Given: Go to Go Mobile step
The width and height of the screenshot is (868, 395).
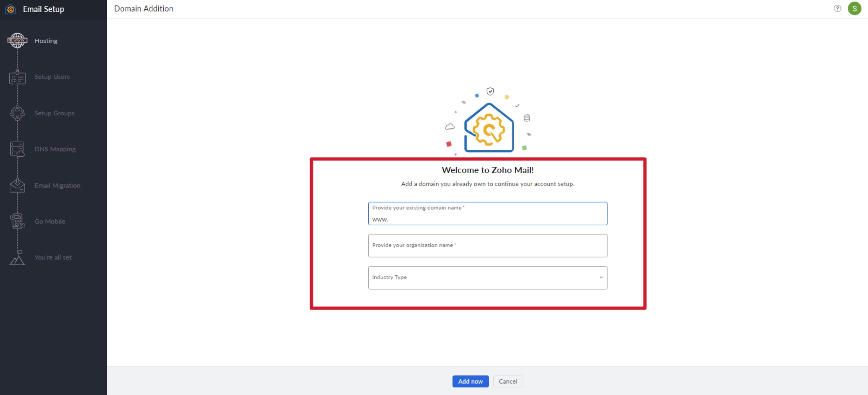Looking at the screenshot, I should point(50,222).
